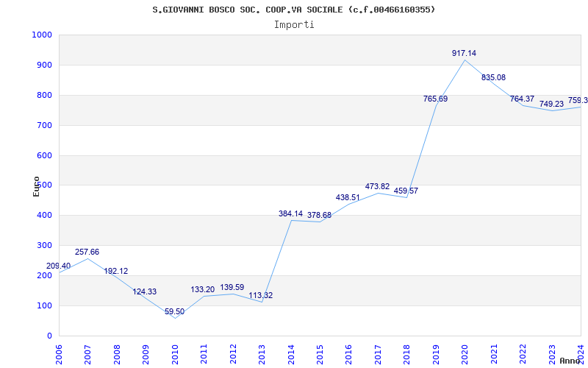Click the 2014 year label
588x368 pixels.
click(291, 354)
